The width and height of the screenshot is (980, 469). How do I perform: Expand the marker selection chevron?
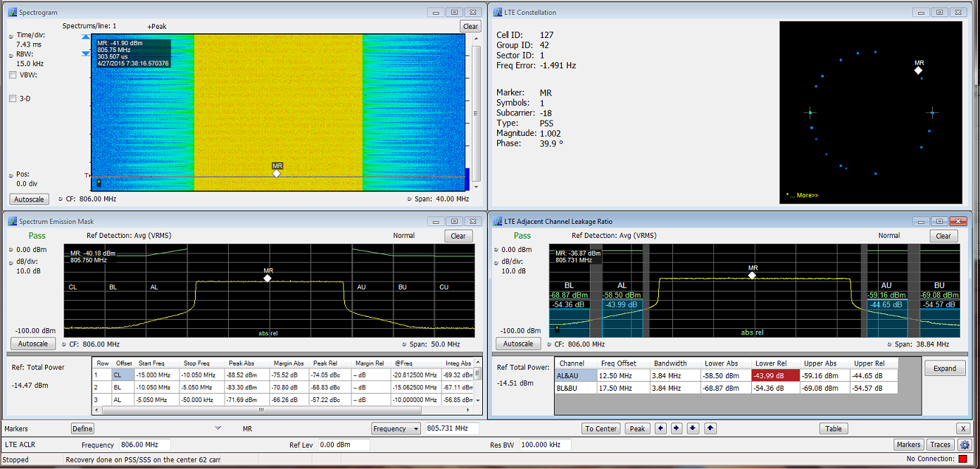click(218, 427)
